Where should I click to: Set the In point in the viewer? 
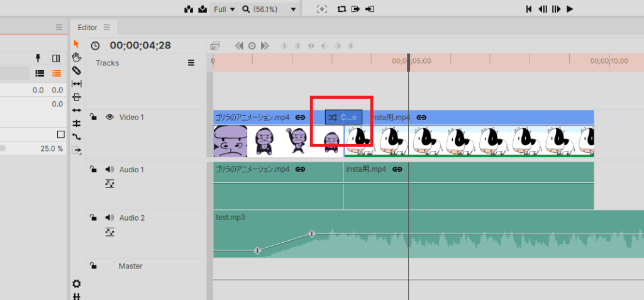[356, 9]
